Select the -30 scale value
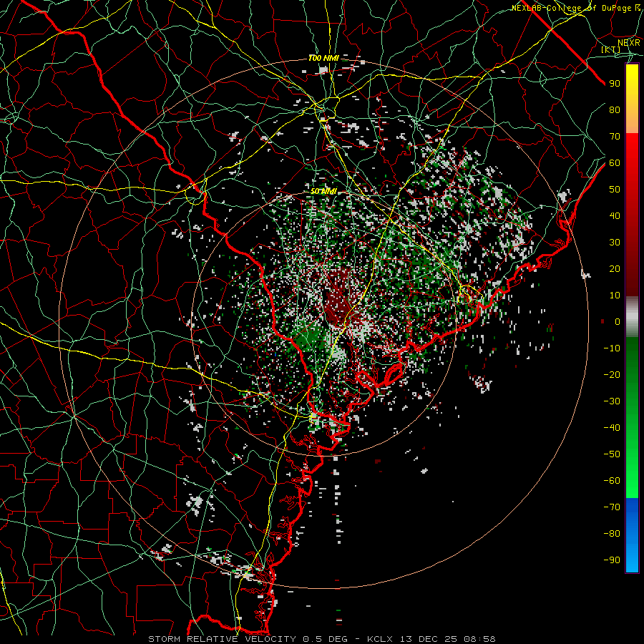 click(612, 401)
